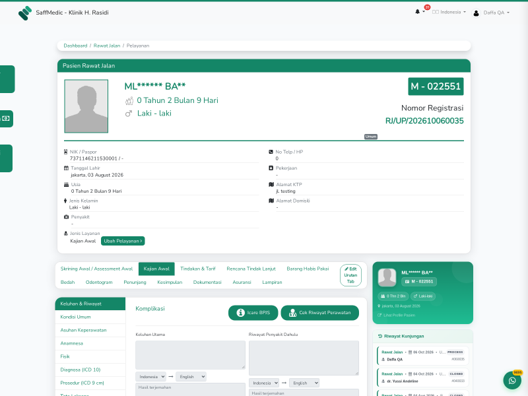Viewport: 528px width, 396px height.
Task: Click the Ubah Pelayanan button
Action: pyautogui.click(x=123, y=241)
